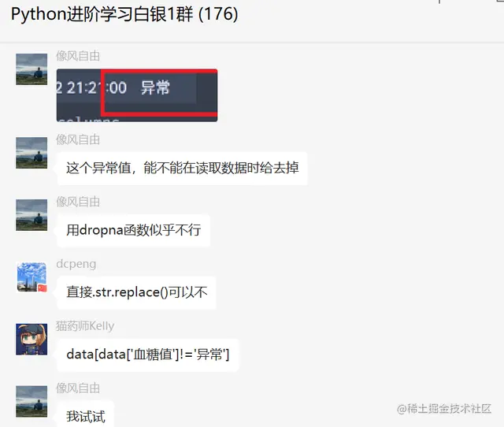
Task: Select the data[data['血糖值']!='异常'] message bubble
Action: point(148,355)
